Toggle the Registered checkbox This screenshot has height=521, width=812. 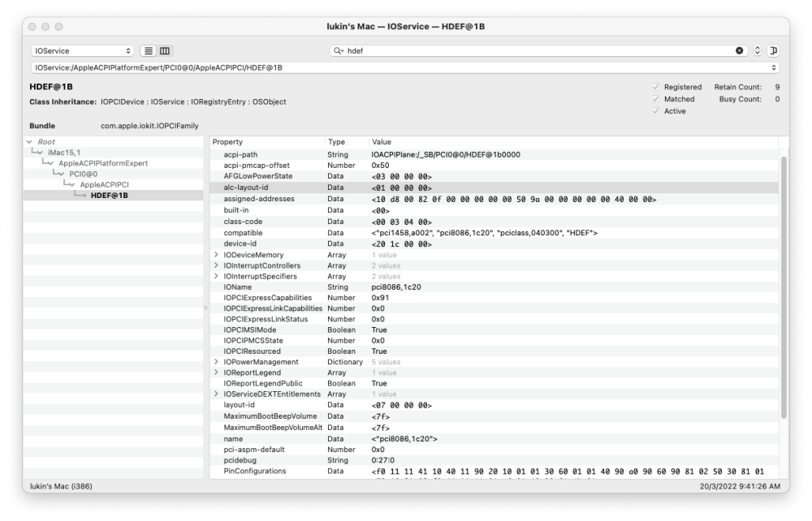click(x=655, y=87)
